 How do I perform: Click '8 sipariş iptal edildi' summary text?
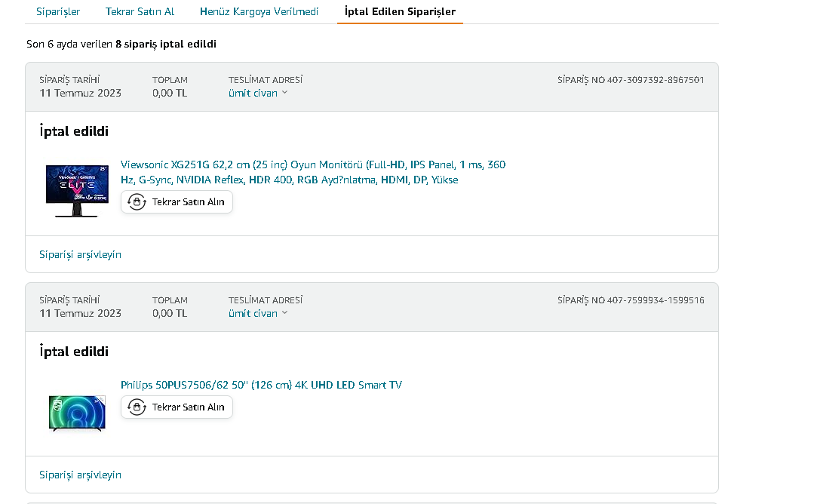pos(165,44)
